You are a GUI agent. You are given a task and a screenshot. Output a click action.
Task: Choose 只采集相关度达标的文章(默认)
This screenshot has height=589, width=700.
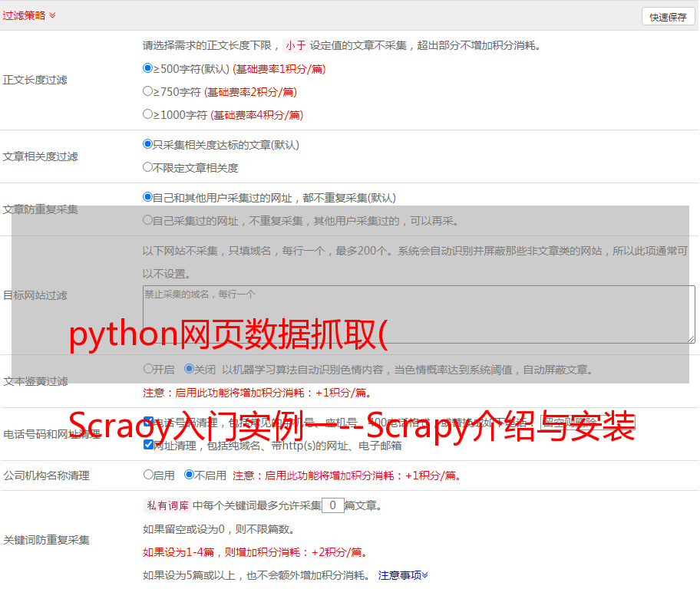tap(147, 144)
